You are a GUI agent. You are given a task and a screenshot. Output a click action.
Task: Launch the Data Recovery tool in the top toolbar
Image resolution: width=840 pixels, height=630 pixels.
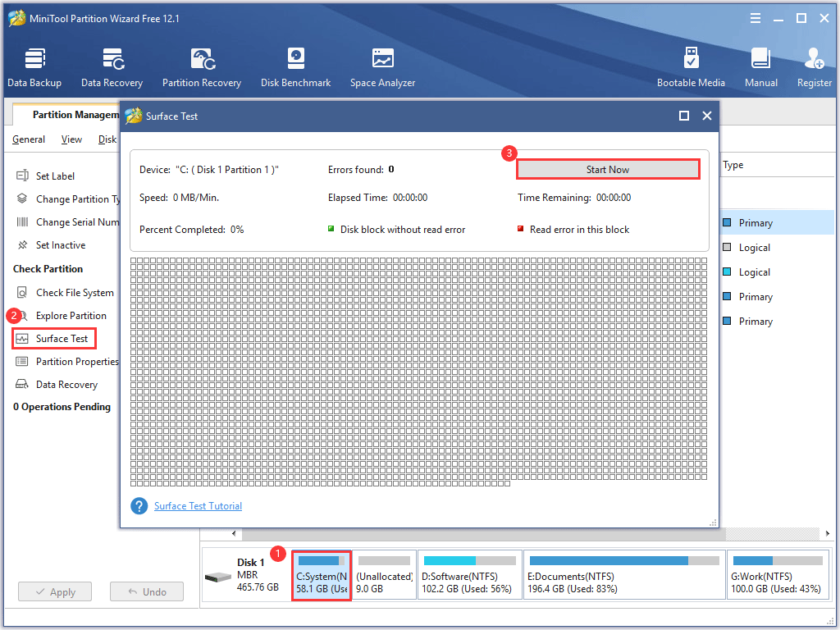tap(112, 67)
